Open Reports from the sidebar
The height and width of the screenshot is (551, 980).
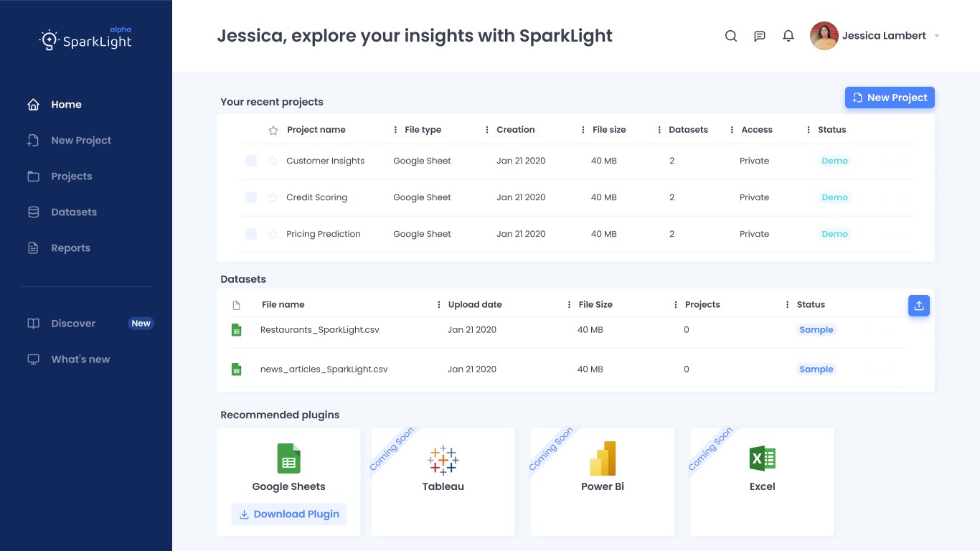70,248
